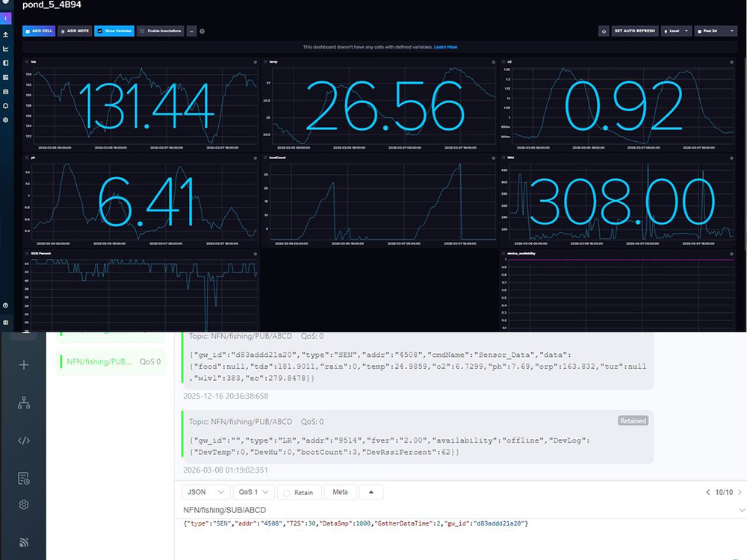The height and width of the screenshot is (560, 747).
Task: Click the pond_5_4B94 dashboard title
Action: (x=52, y=4)
